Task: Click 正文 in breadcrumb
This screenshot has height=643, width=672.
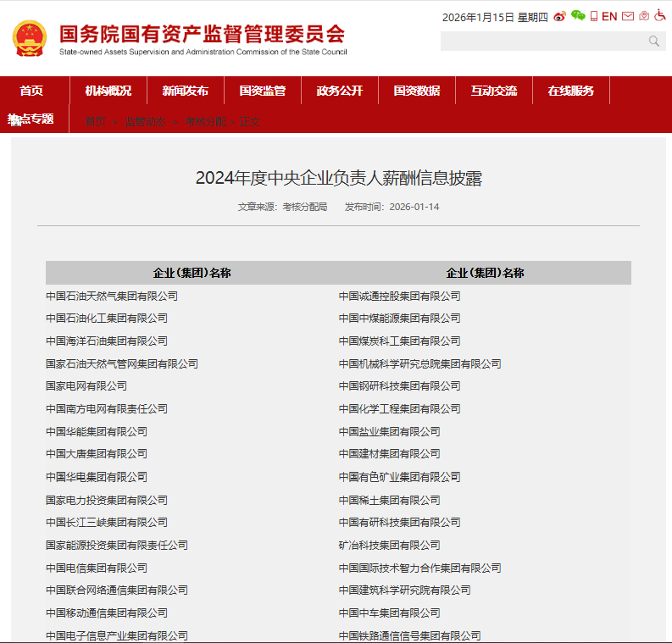Action: pyautogui.click(x=249, y=122)
